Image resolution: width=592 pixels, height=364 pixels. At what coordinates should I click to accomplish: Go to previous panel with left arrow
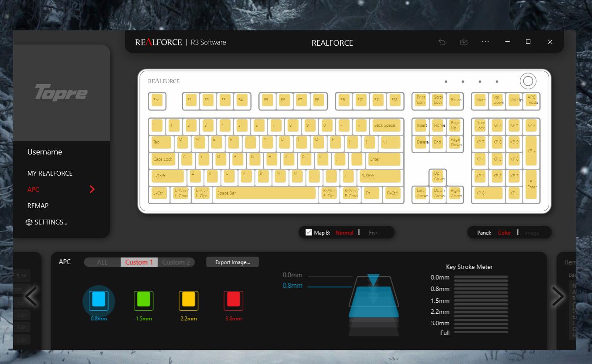click(x=31, y=296)
